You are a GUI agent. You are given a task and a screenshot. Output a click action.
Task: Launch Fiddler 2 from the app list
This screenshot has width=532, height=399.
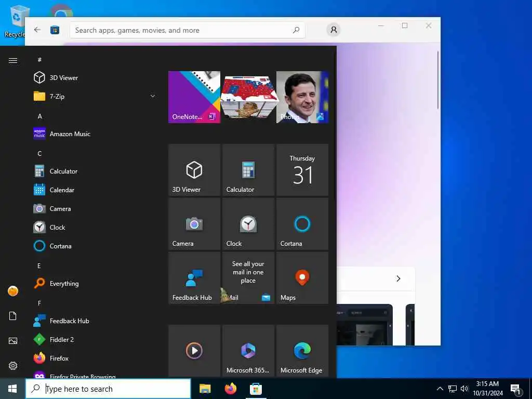(95, 339)
